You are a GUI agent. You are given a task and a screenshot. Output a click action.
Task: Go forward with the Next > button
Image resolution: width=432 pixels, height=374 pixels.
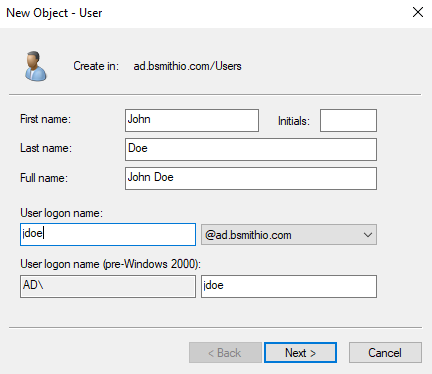(300, 352)
